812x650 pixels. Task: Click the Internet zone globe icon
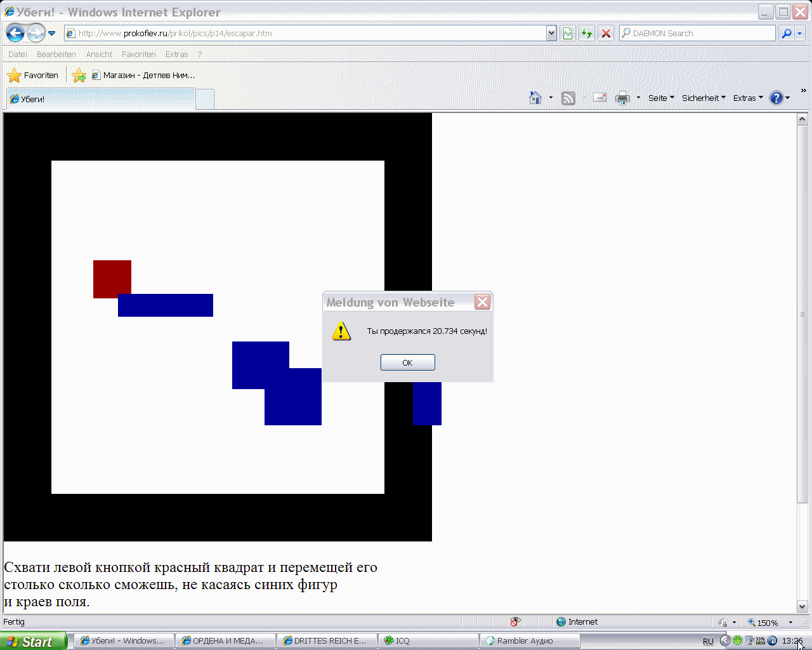[x=561, y=622]
